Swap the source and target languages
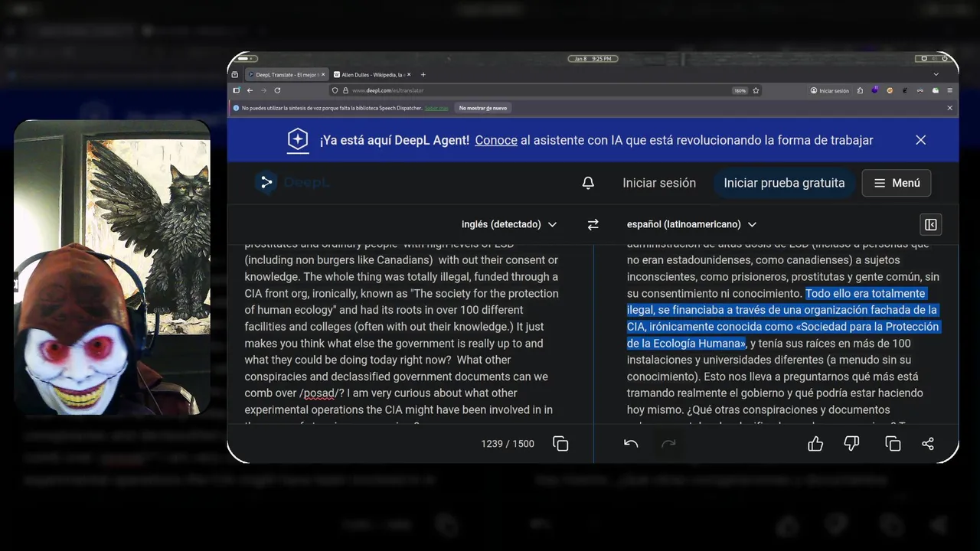Screen dimensions: 980x551 click(x=593, y=224)
